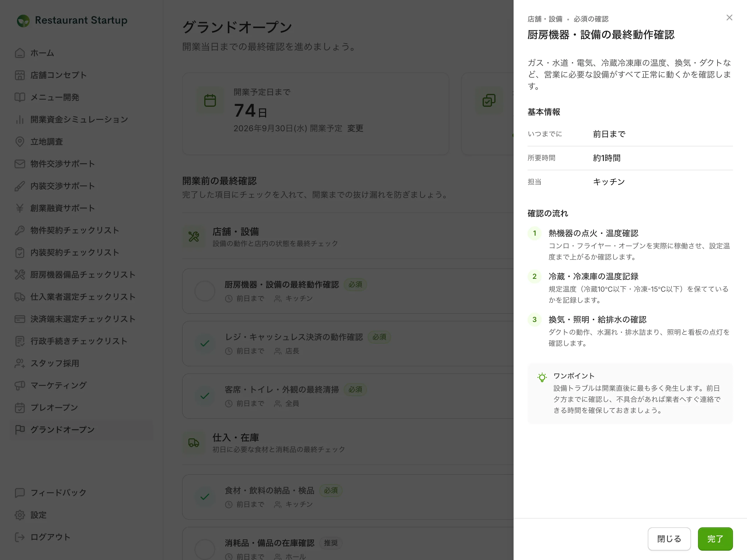Click the グランドオープン flag icon
The image size is (747, 560).
click(x=20, y=430)
